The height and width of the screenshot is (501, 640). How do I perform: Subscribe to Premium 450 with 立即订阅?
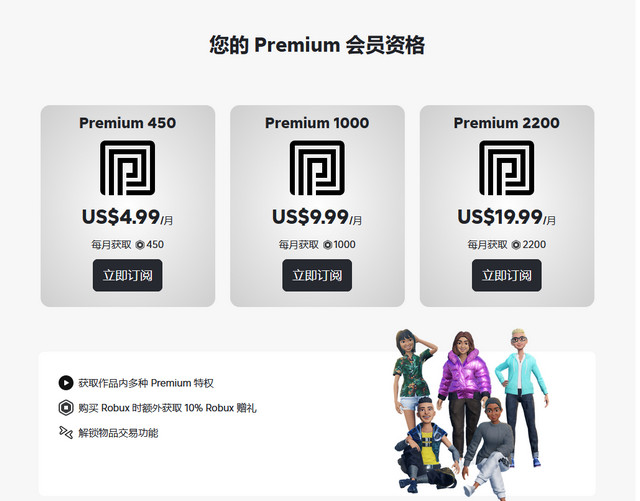tap(128, 275)
